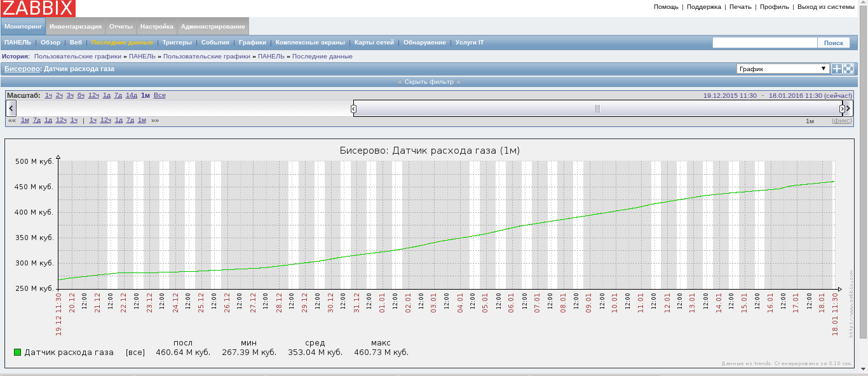Click the Поиск search button

[x=833, y=43]
